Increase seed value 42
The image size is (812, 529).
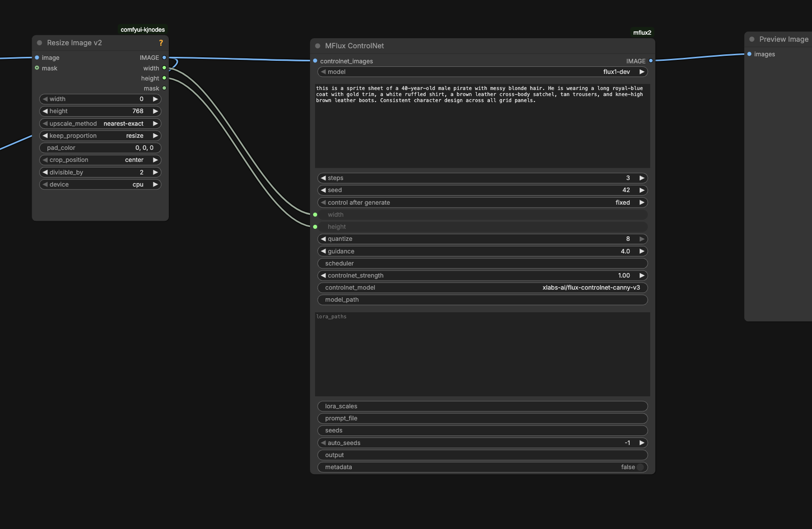[x=642, y=190]
